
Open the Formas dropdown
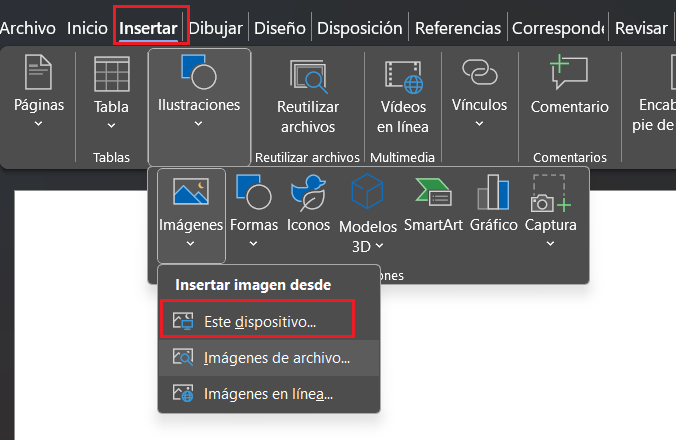coord(254,211)
